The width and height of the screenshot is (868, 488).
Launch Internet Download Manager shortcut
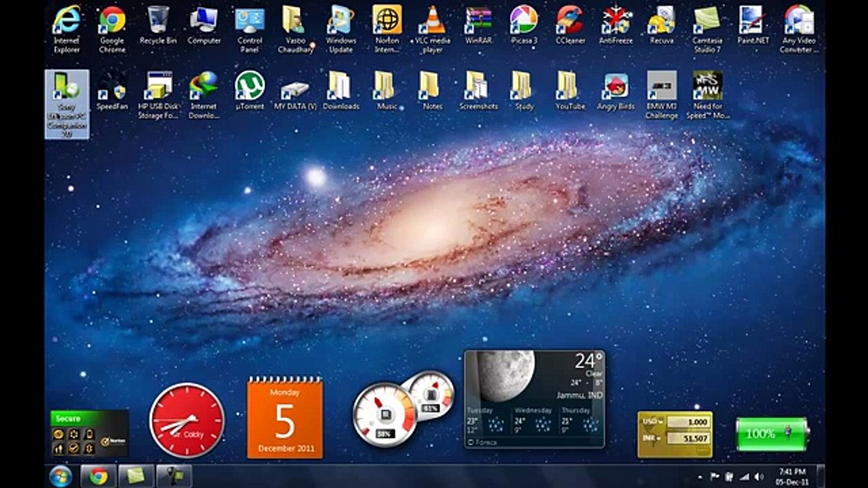203,95
